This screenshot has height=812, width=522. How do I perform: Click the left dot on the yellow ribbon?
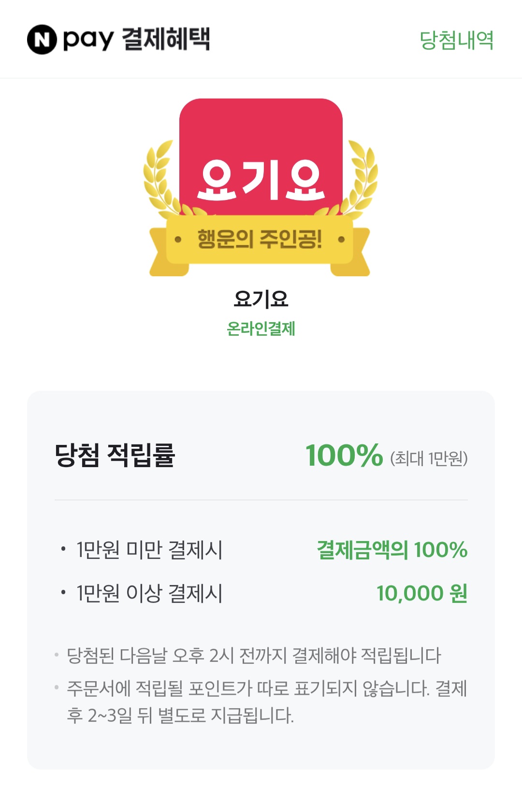[178, 239]
